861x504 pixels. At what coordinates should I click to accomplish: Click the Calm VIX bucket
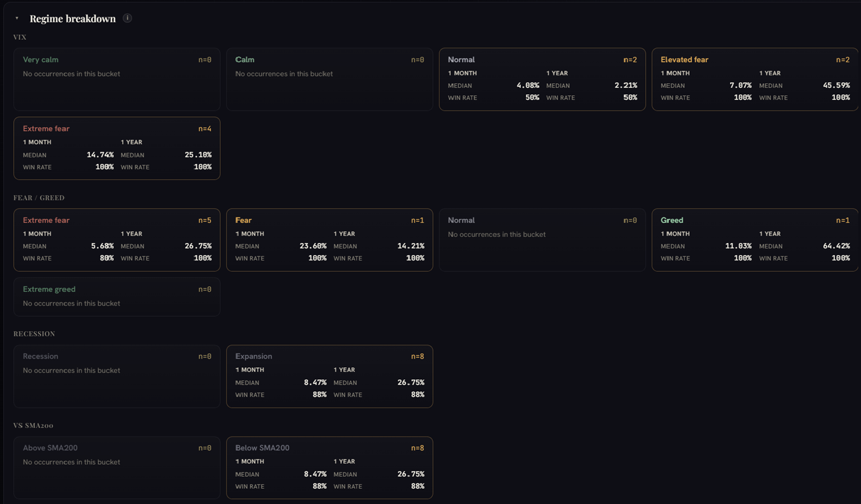(329, 80)
